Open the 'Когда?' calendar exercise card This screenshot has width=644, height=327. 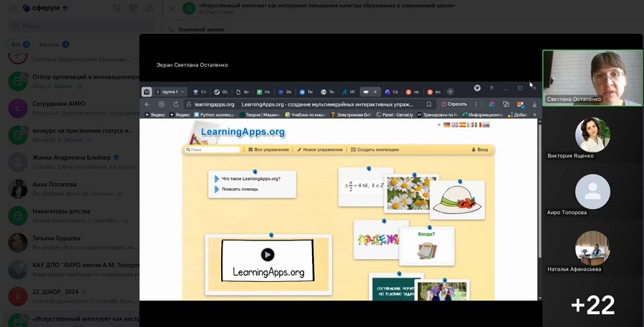pyautogui.click(x=426, y=246)
